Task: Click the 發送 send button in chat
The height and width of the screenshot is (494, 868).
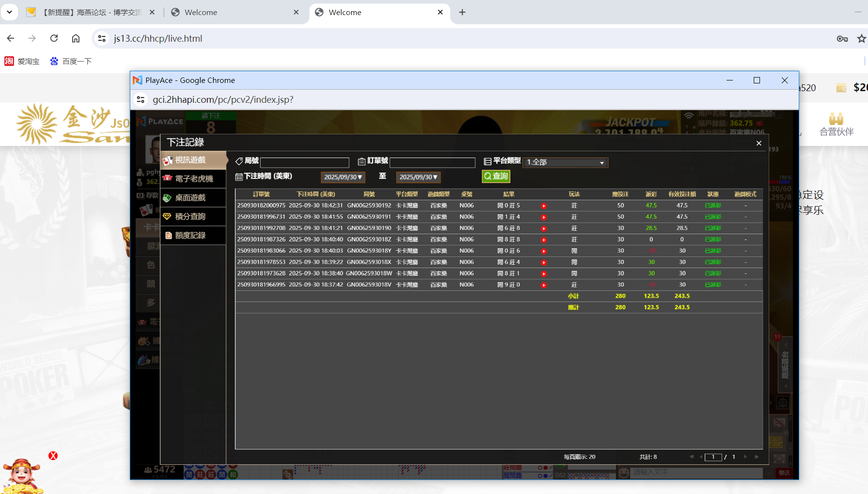Action: tap(784, 473)
